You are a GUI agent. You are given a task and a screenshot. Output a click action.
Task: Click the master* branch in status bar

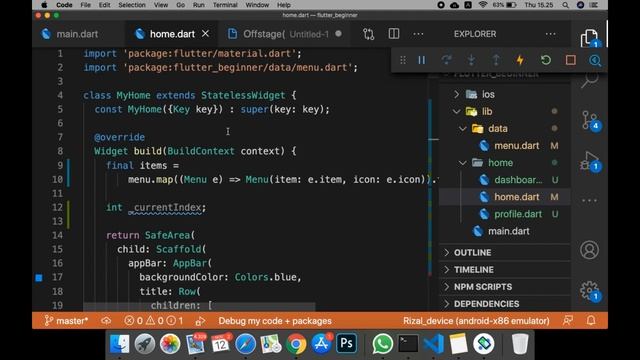click(x=66, y=321)
